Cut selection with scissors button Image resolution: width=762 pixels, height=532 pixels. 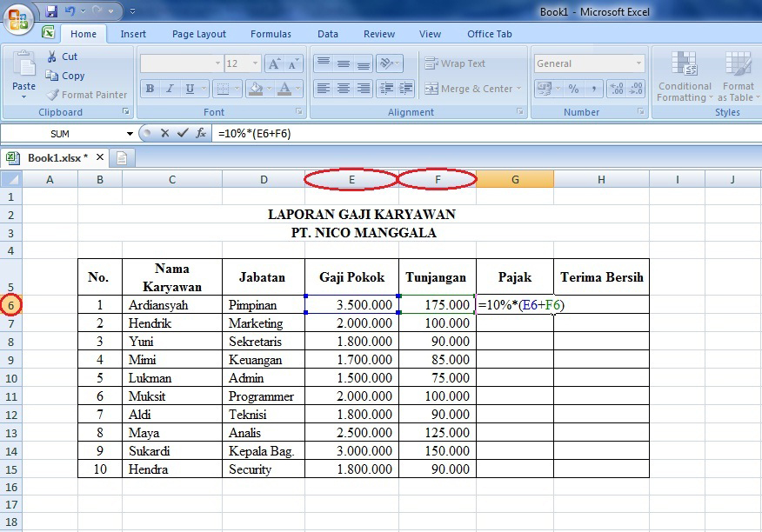62,57
